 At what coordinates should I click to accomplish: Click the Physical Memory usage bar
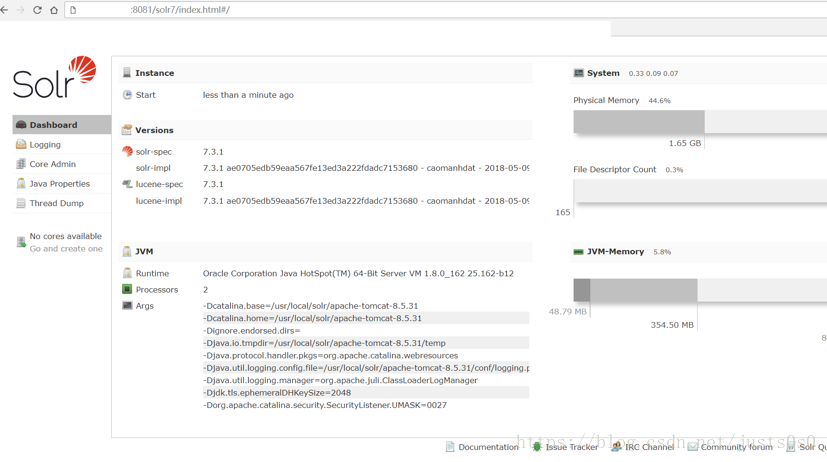pyautogui.click(x=700, y=122)
